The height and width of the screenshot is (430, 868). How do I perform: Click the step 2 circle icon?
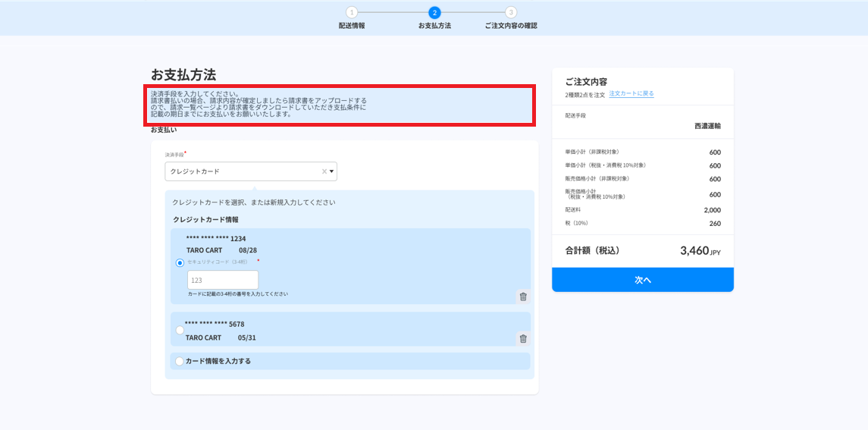(x=434, y=12)
